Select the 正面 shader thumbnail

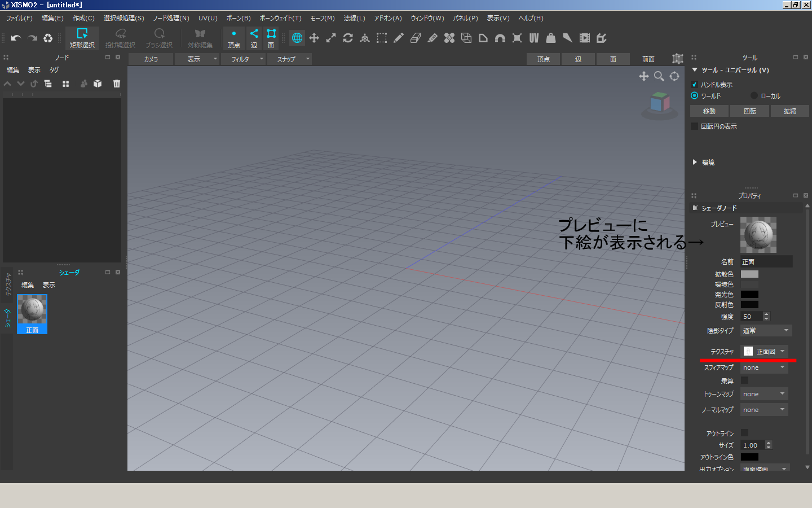(32, 314)
